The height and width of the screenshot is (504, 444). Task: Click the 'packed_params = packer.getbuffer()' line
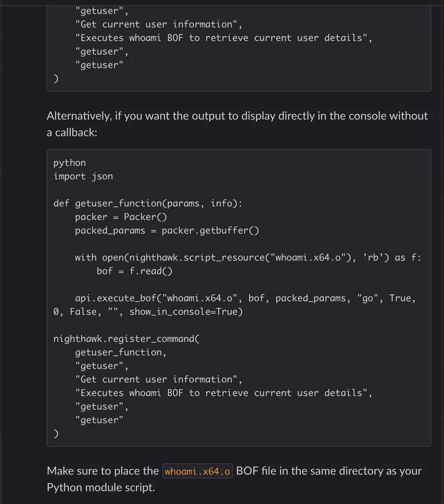click(x=167, y=231)
